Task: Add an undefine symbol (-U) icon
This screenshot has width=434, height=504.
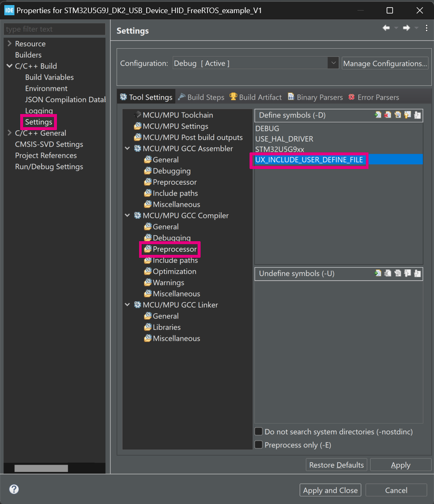Action: [x=378, y=273]
